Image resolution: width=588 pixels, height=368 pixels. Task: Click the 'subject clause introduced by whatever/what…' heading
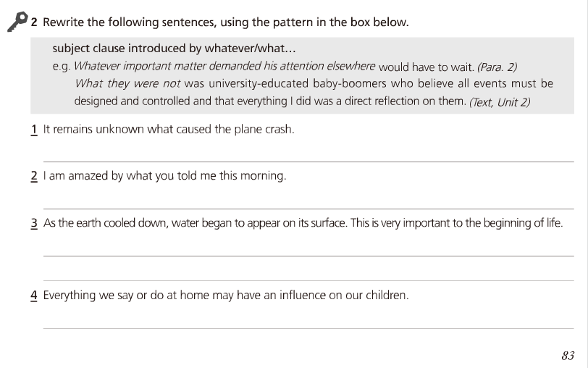coord(175,49)
